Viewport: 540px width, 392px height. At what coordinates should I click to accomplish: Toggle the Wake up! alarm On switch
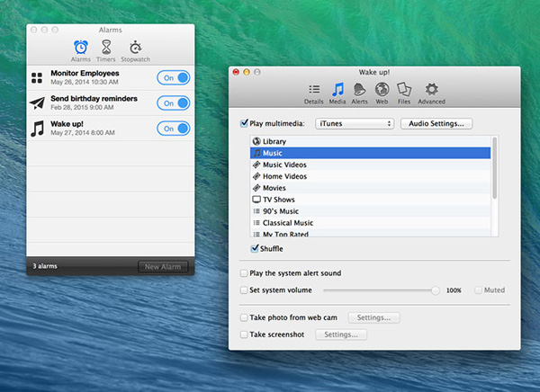[x=173, y=129]
